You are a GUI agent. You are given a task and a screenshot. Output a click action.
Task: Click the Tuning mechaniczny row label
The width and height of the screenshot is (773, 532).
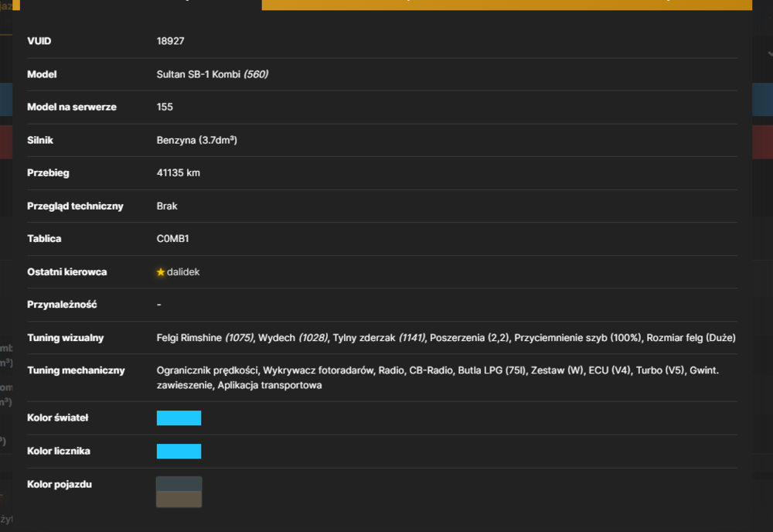click(x=76, y=370)
